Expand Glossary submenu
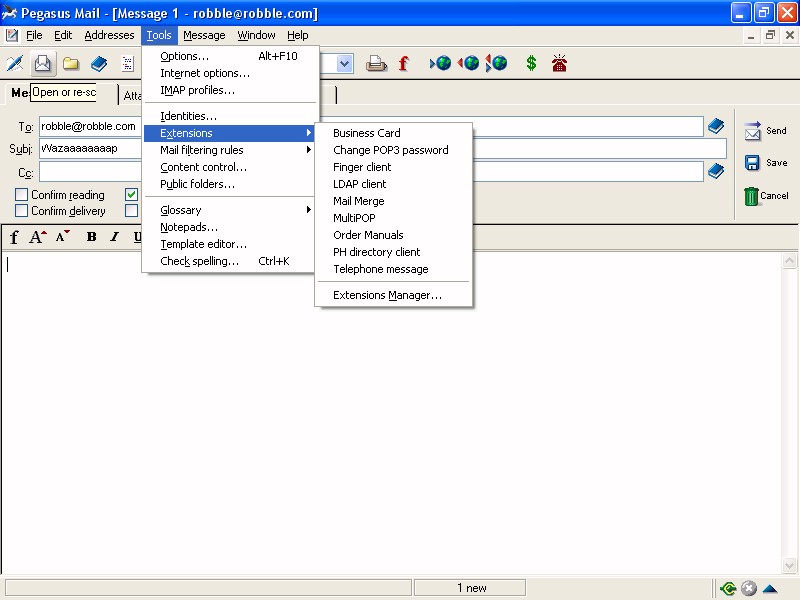The width and height of the screenshot is (800, 600). pos(229,210)
